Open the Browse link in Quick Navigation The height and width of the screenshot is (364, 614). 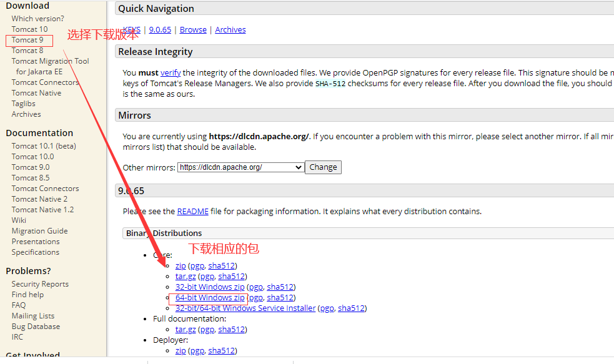[x=193, y=30]
